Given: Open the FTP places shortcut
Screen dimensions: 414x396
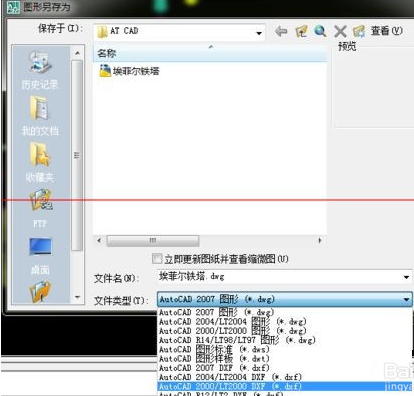Looking at the screenshot, I should tap(40, 208).
